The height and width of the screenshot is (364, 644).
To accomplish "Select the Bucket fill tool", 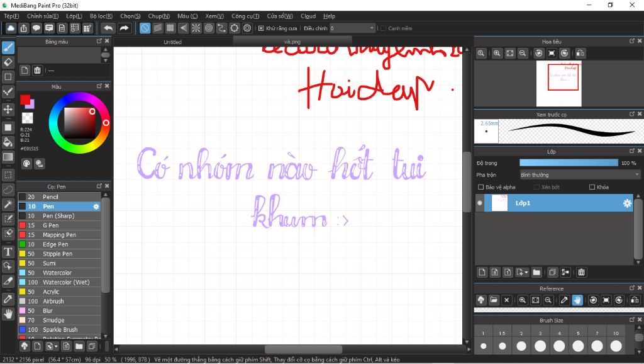I will (8, 142).
